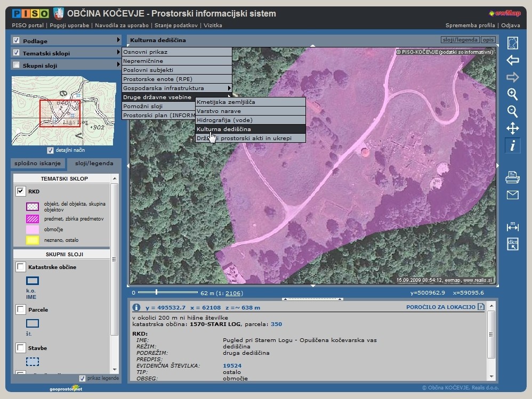Uncheck the Podlage checkbox
The width and height of the screenshot is (532, 399).
point(17,40)
